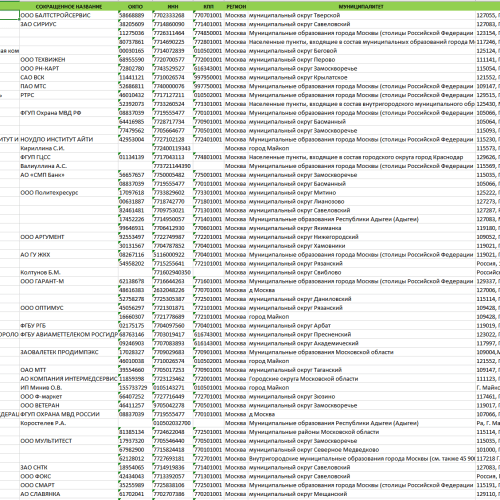Select the МУНИЦИПАЛИТЕТ header cell

362,6
